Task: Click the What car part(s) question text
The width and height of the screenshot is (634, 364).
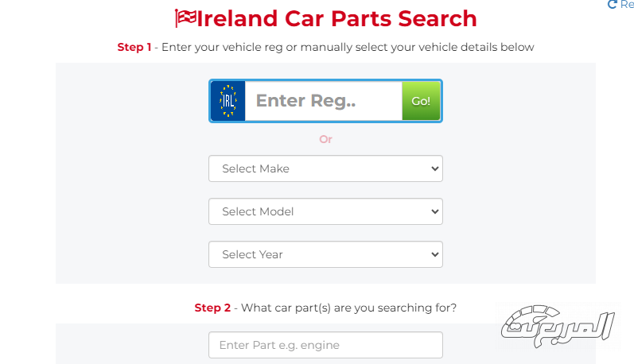Action: 348,308
